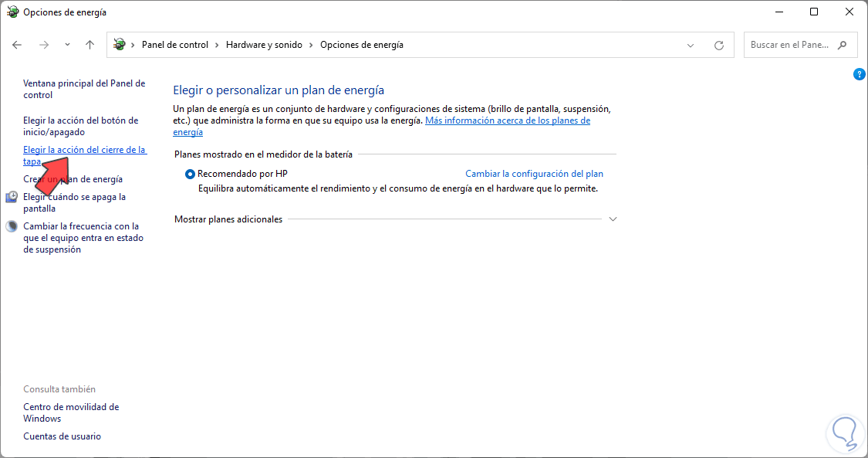Viewport: 868px width, 458px height.
Task: Click the forward navigation arrow
Action: 44,45
